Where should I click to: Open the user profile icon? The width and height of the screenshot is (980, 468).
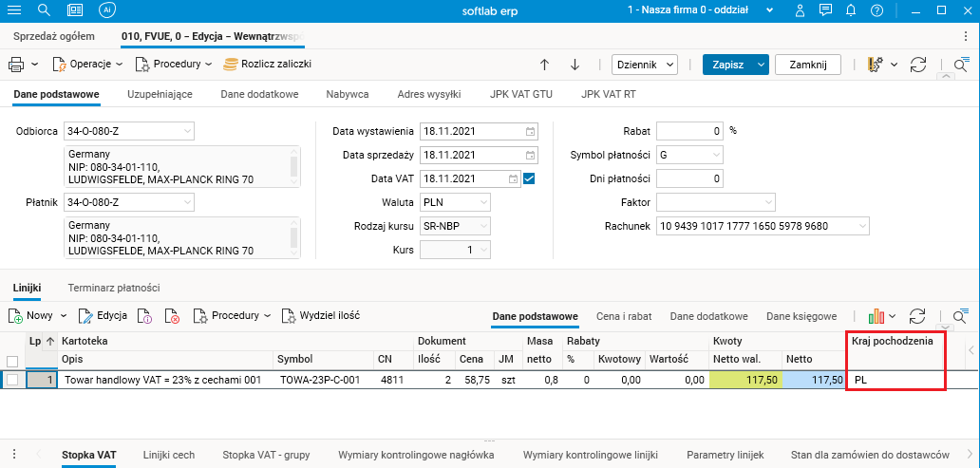(800, 10)
